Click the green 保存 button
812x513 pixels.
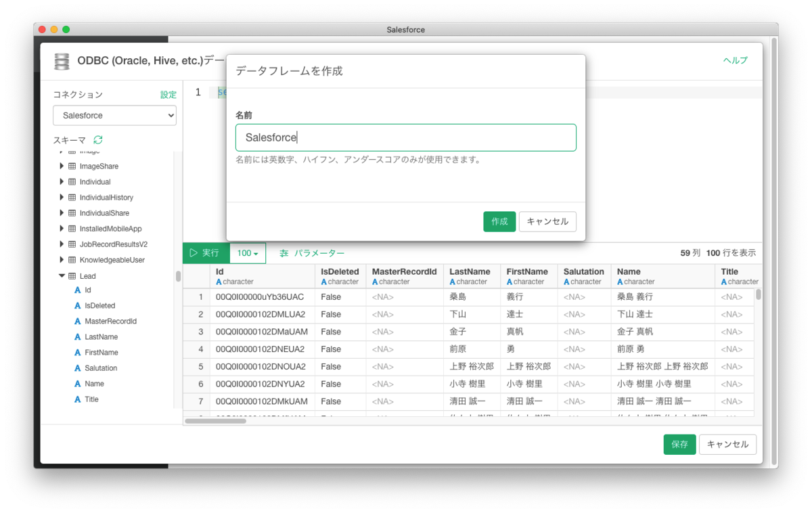(x=679, y=445)
